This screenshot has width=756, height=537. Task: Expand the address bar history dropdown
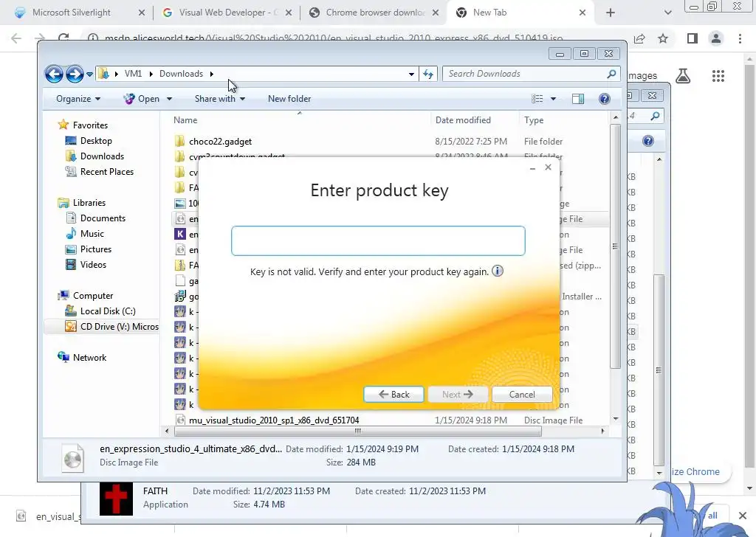tap(411, 75)
